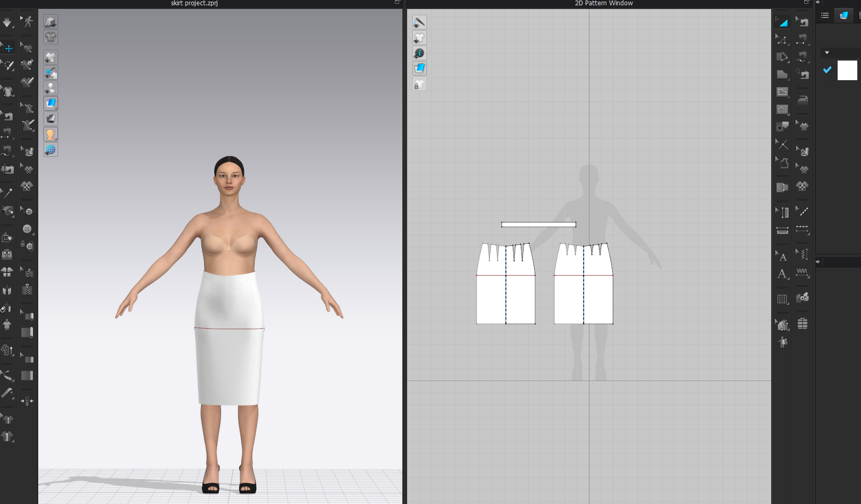Select the Button tool
The image size is (861, 504).
click(x=28, y=229)
